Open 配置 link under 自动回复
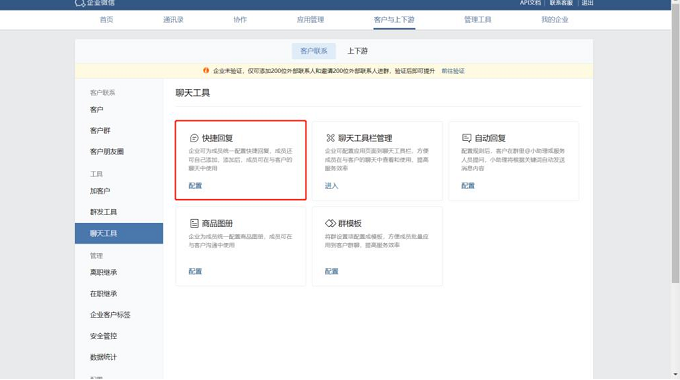Screen dimensions: 680x380 click(x=468, y=186)
